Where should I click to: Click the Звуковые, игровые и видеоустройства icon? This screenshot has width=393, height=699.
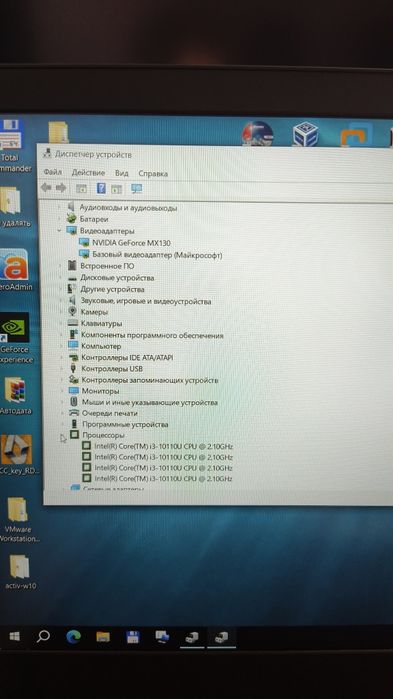(72, 300)
